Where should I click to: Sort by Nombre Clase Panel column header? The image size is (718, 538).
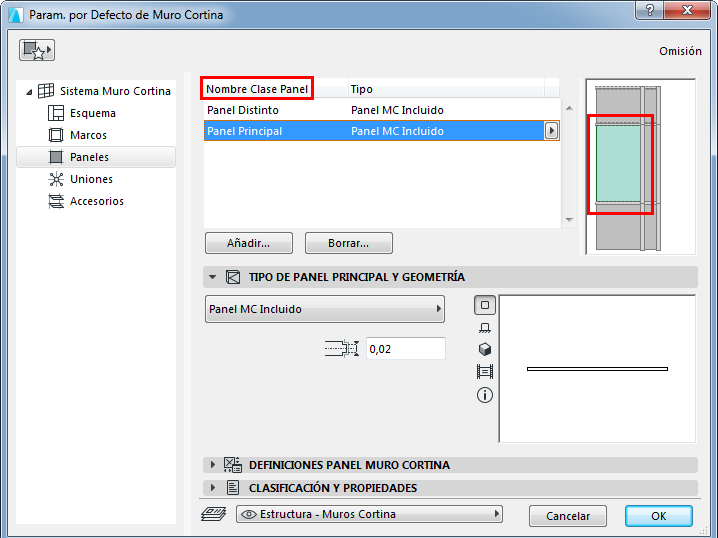[x=257, y=88]
